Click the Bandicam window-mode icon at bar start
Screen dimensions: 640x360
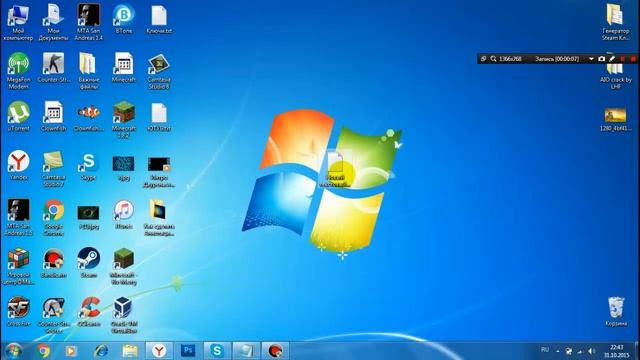coord(483,59)
